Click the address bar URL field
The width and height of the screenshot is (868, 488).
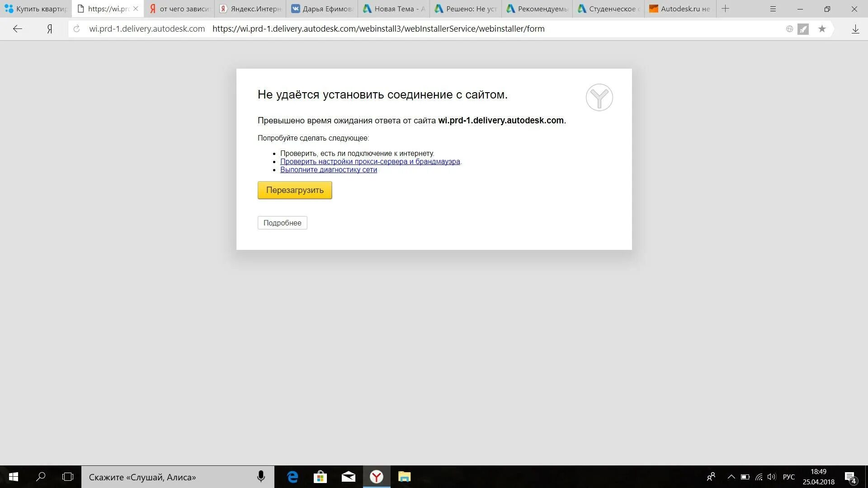tap(378, 29)
